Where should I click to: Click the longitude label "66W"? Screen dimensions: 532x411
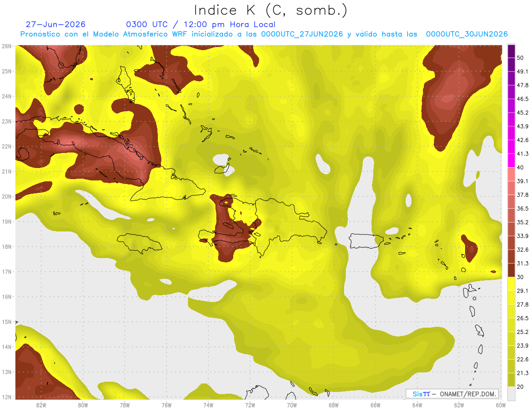pos(375,405)
